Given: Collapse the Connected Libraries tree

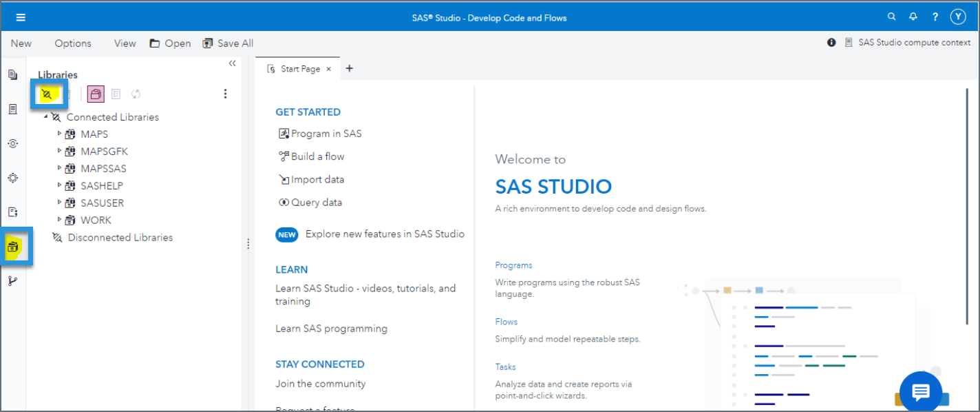Looking at the screenshot, I should click(45, 116).
